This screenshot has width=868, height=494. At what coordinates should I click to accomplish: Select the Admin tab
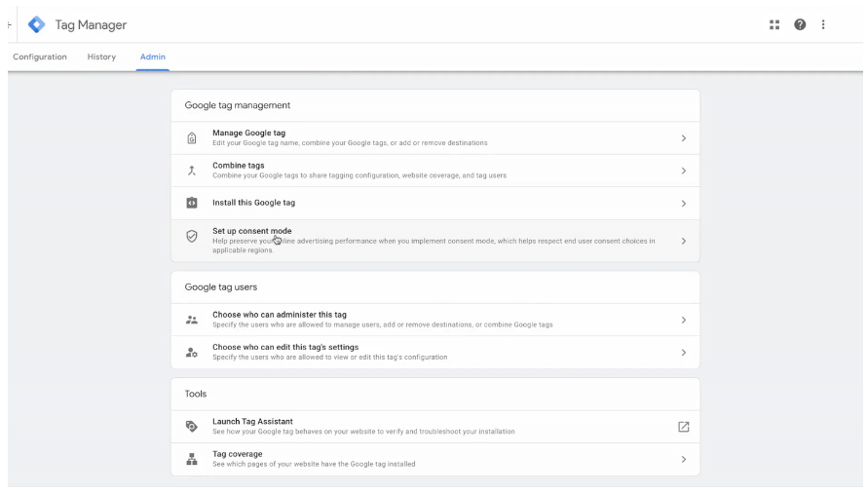(152, 57)
